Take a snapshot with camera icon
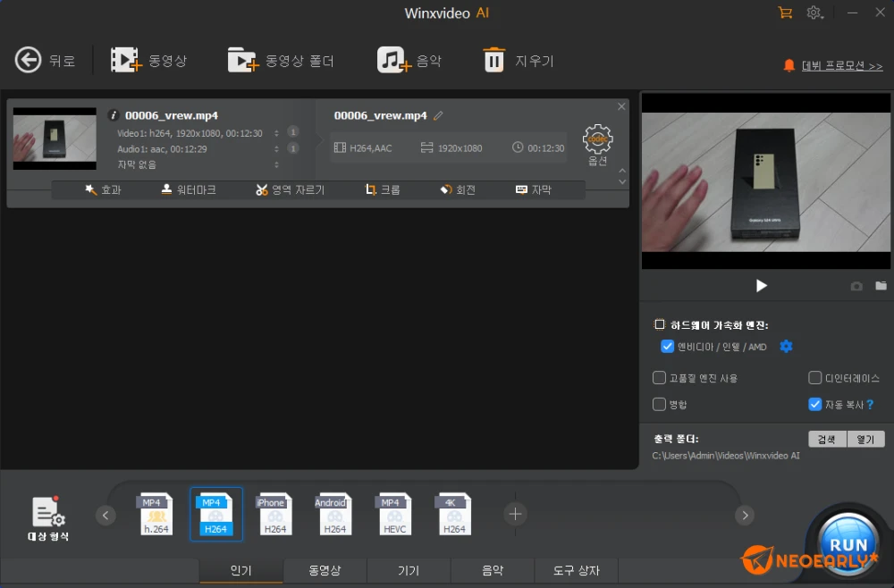 tap(856, 286)
